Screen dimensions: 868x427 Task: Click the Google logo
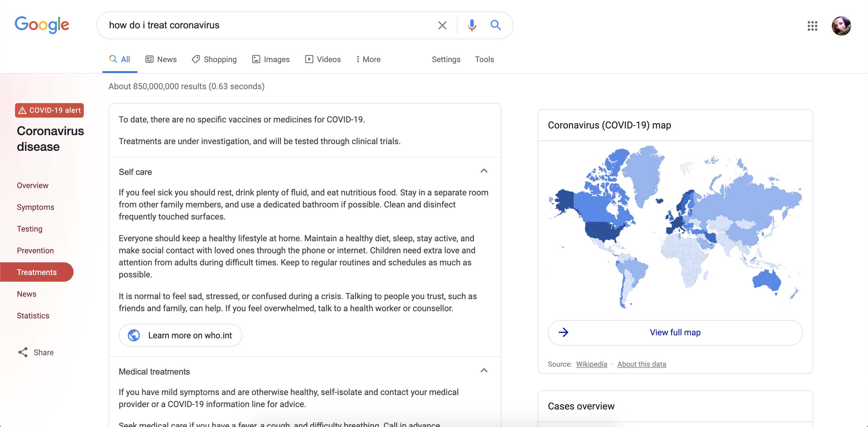[42, 25]
